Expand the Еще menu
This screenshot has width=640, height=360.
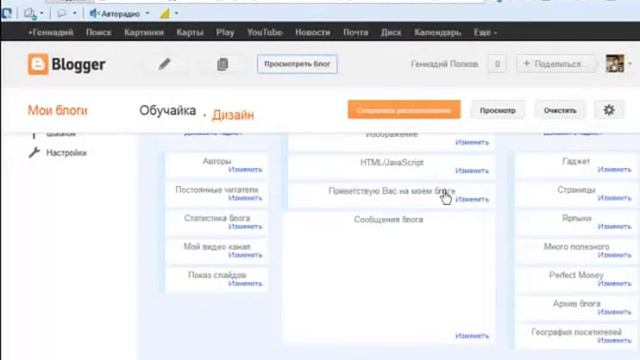point(485,33)
